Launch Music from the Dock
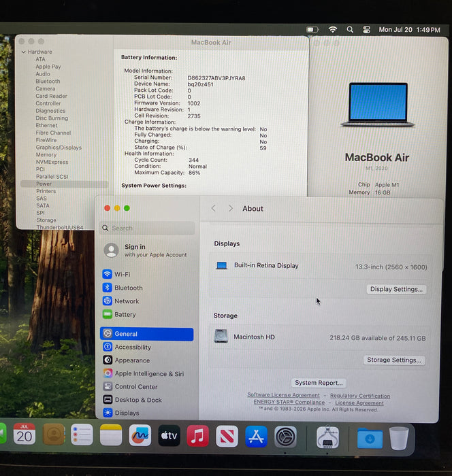Screen dimensions: 452x476 (198, 436)
